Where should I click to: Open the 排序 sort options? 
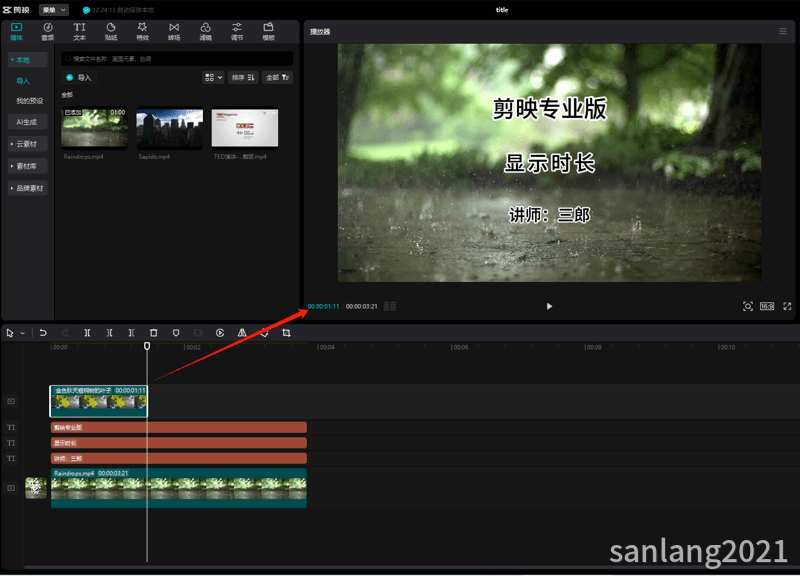[x=243, y=78]
